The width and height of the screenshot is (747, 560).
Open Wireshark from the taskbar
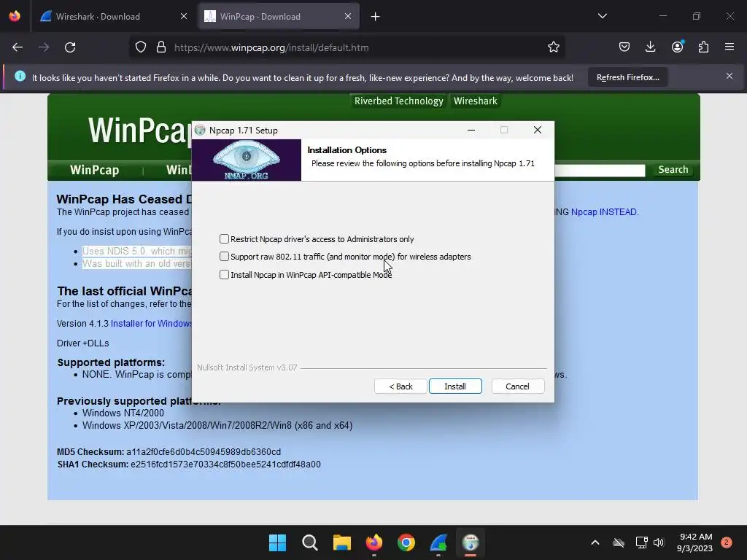(438, 542)
